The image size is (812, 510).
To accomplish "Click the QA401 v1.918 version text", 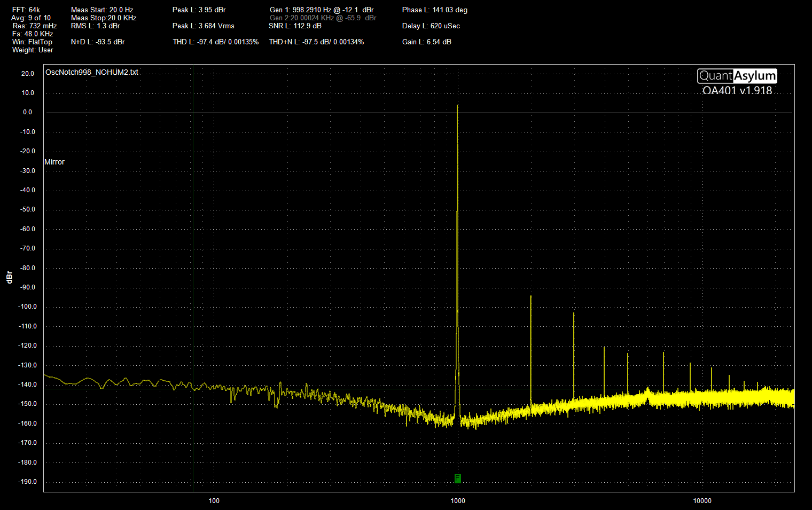I will tap(737, 90).
